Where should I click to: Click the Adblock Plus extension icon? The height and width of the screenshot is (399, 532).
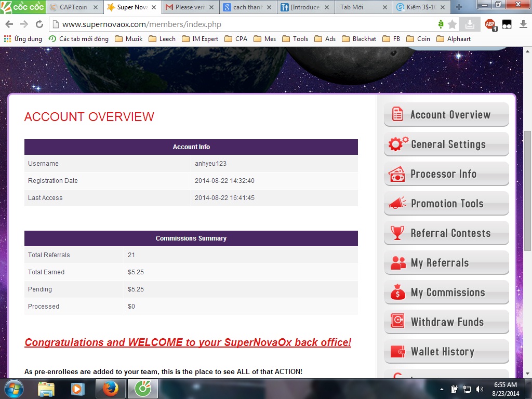coord(490,24)
